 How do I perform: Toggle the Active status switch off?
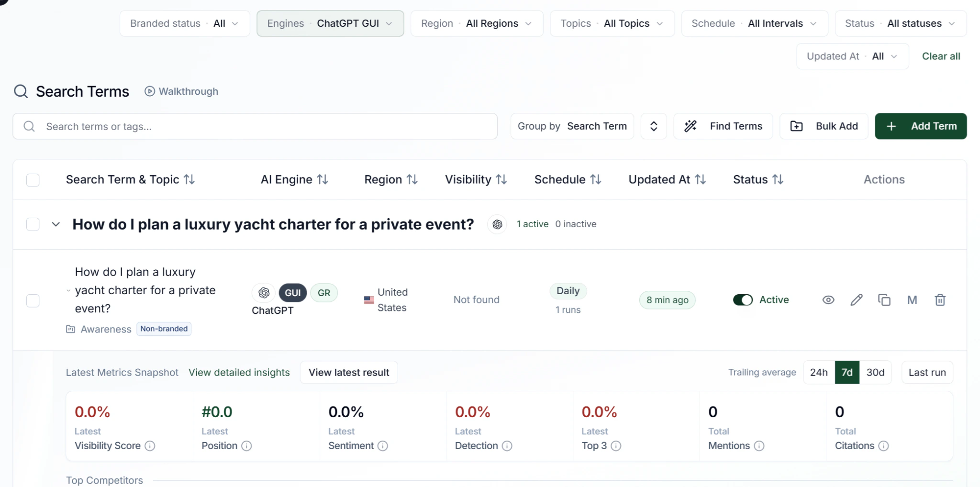click(x=743, y=300)
